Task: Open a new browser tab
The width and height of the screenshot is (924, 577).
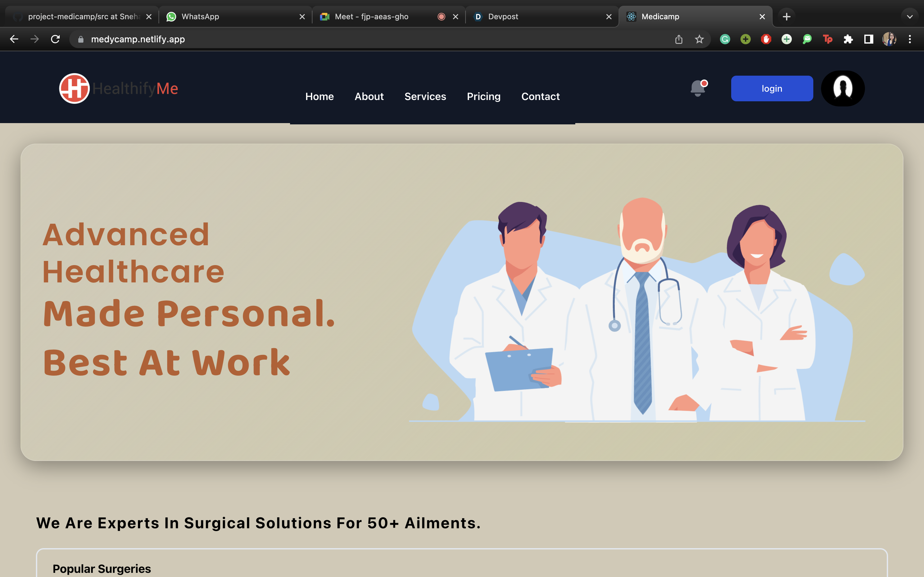Action: click(x=787, y=16)
